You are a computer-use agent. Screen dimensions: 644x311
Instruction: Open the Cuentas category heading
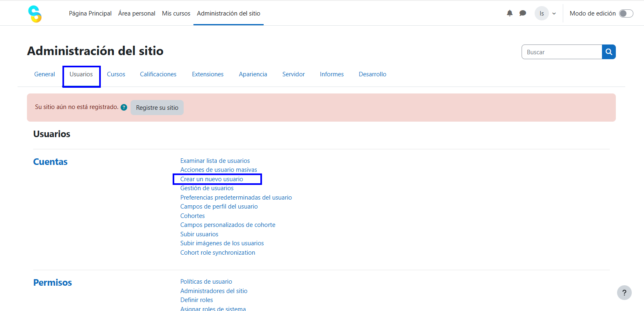[50, 162]
